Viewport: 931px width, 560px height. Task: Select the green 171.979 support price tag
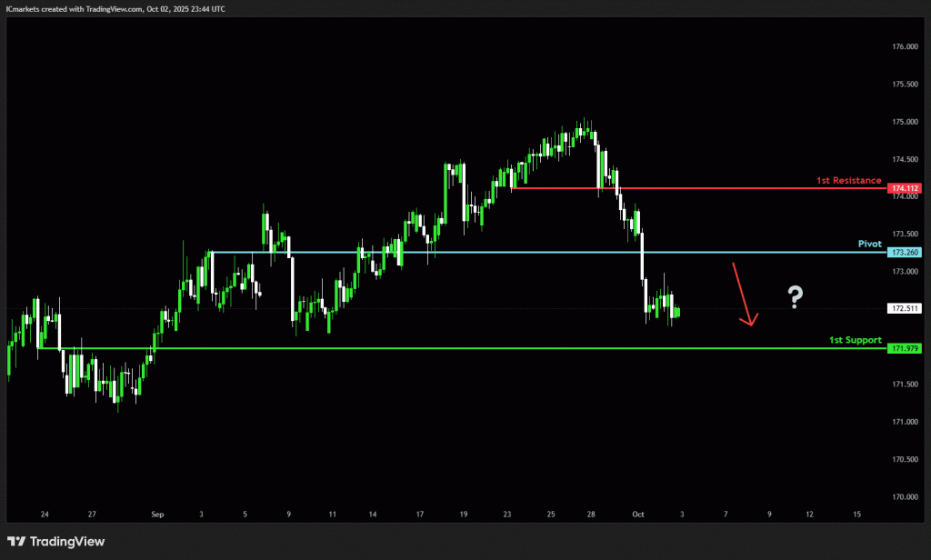[906, 348]
